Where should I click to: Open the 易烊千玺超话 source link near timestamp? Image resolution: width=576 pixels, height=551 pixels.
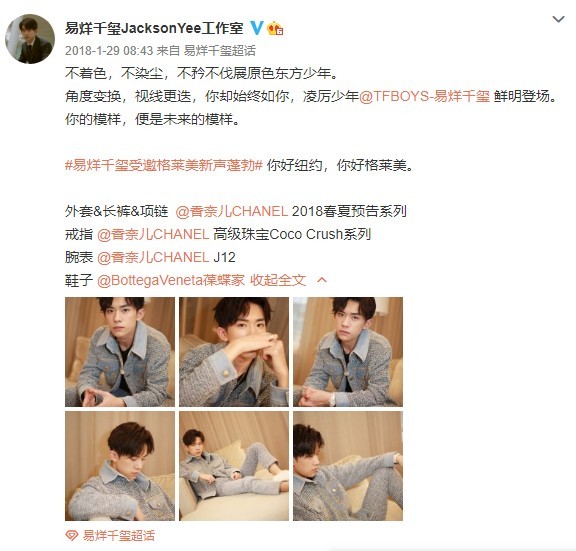220,51
